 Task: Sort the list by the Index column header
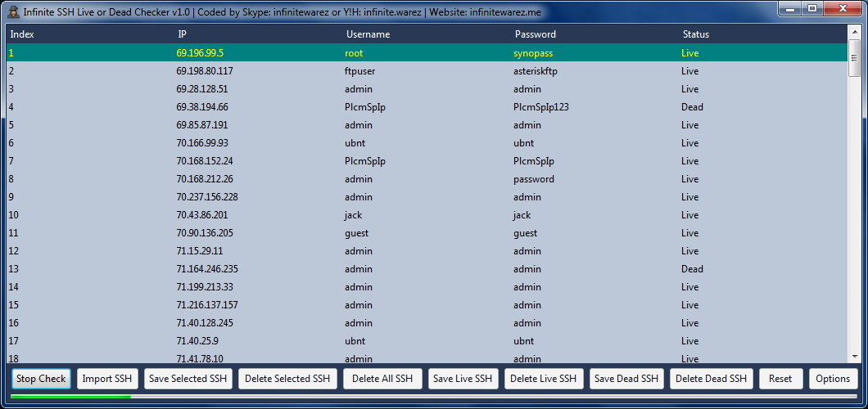point(22,34)
